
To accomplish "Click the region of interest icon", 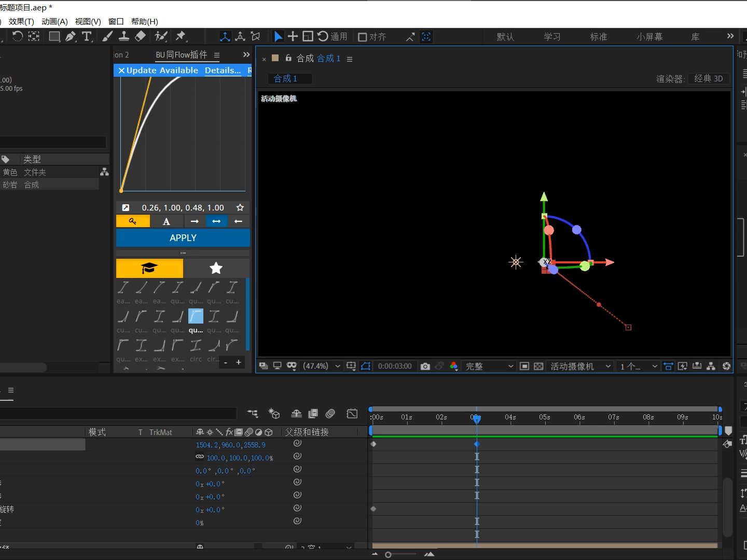I will point(524,366).
